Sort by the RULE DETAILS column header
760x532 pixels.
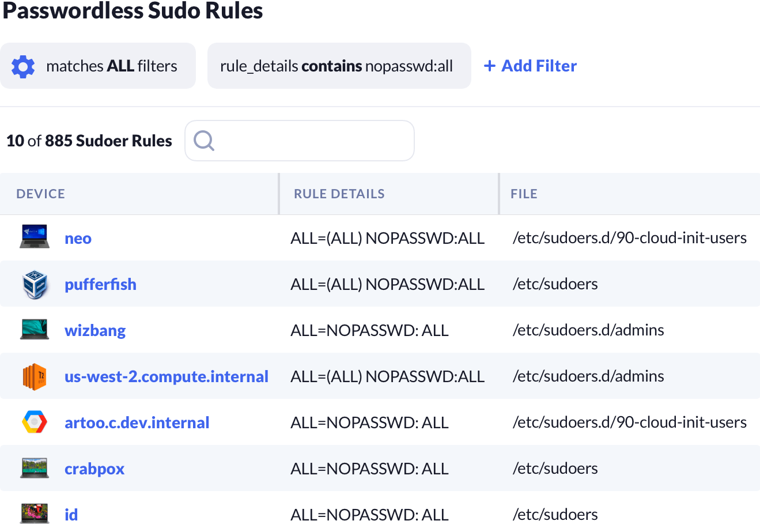point(339,194)
